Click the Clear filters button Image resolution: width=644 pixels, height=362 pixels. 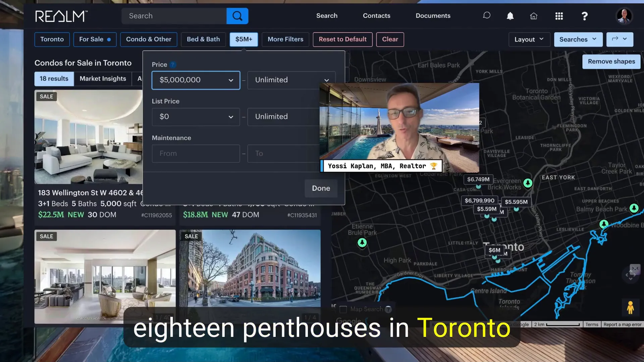[x=390, y=39]
